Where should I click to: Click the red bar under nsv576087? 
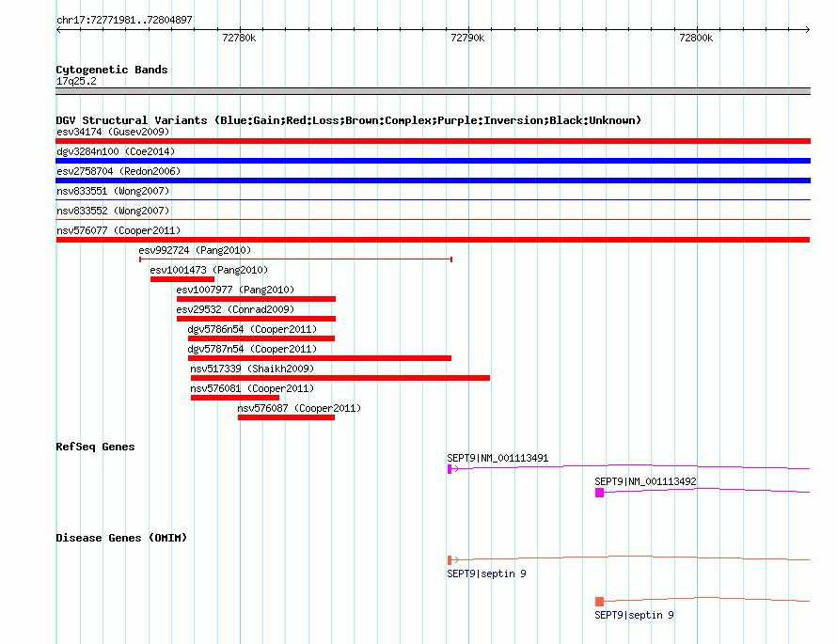tap(286, 417)
